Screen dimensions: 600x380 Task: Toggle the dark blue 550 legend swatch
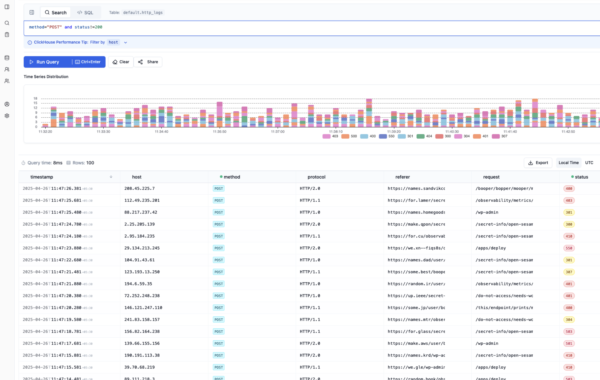383,136
